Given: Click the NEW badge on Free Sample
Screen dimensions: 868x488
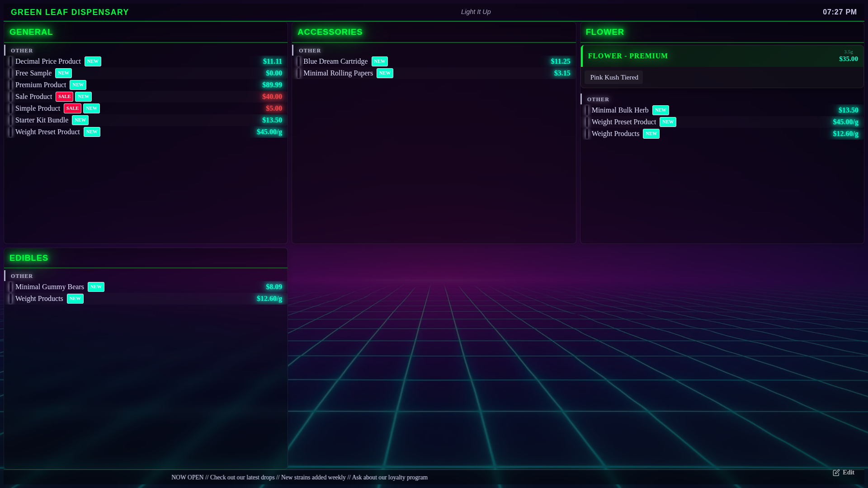Looking at the screenshot, I should [63, 73].
